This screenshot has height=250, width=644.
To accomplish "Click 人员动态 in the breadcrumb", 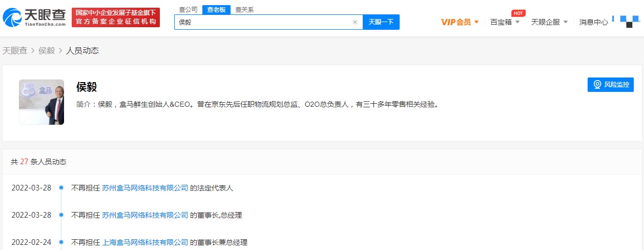I will (x=82, y=50).
